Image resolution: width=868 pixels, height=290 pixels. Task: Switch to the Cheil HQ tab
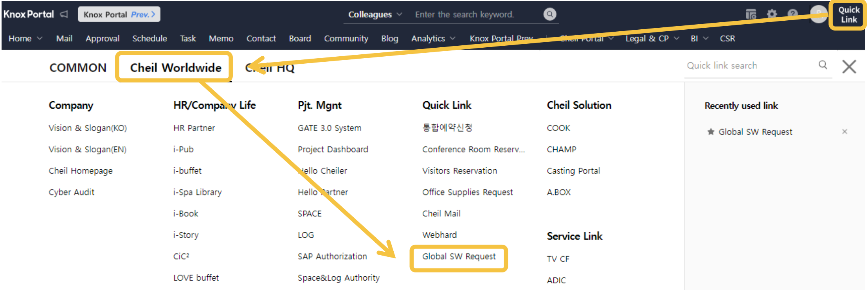[270, 68]
